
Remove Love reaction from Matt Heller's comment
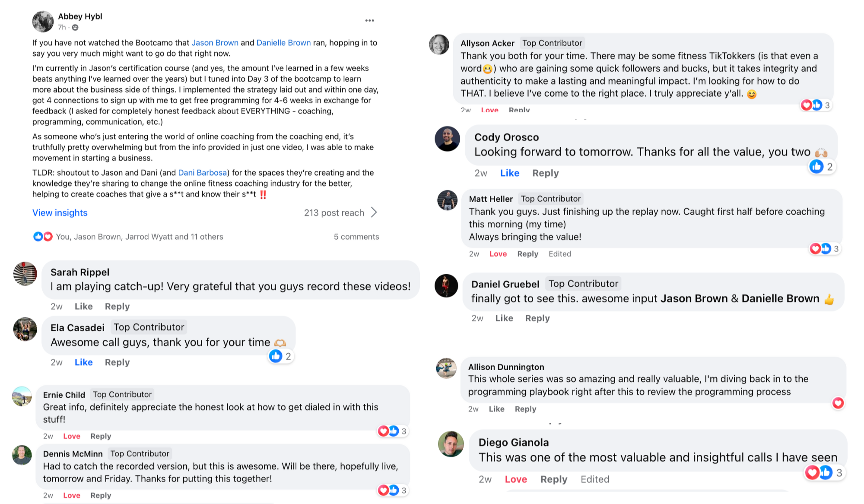498,254
